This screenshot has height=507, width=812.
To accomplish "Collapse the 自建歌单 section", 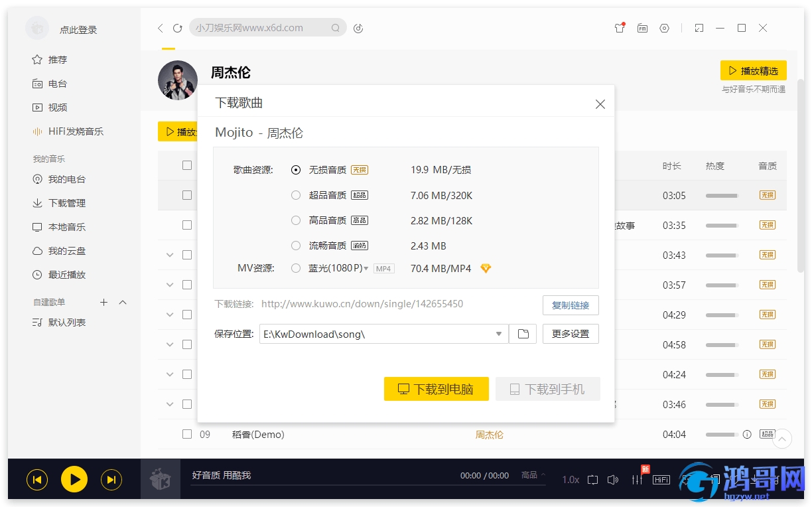I will pyautogui.click(x=123, y=302).
